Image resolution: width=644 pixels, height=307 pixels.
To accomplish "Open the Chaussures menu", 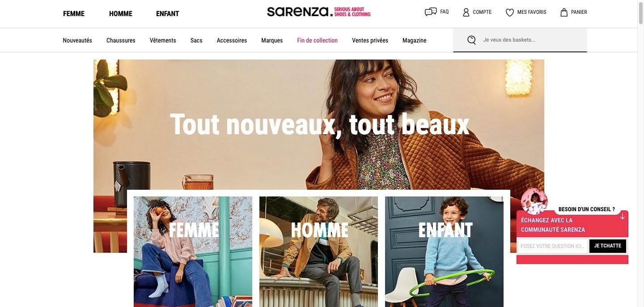I will click(121, 40).
